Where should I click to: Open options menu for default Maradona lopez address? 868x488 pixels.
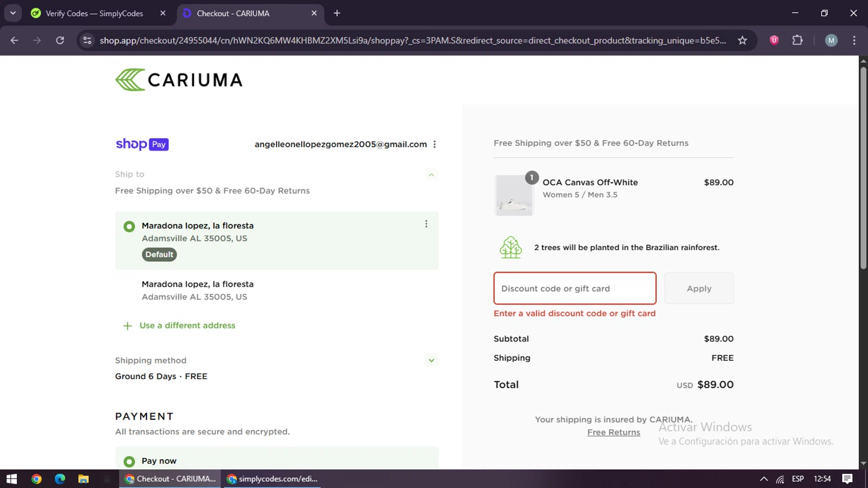426,224
